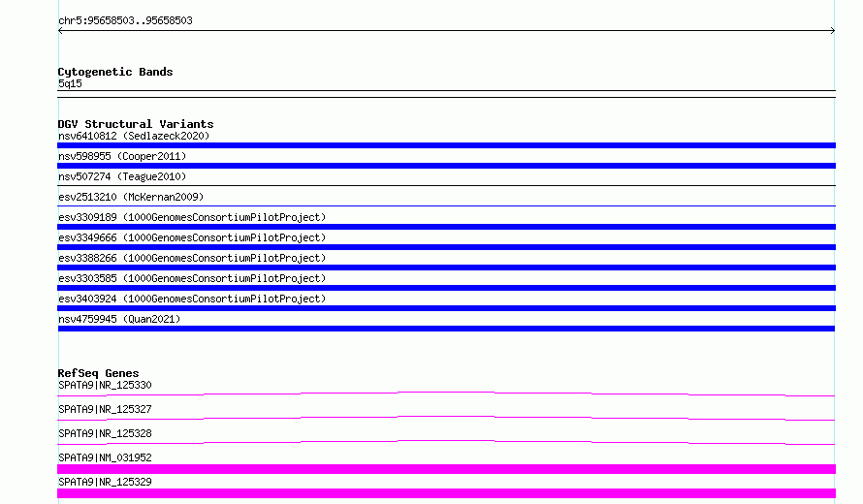The width and height of the screenshot is (863, 504).
Task: Open variant esv3349666 label
Action: click(x=192, y=237)
